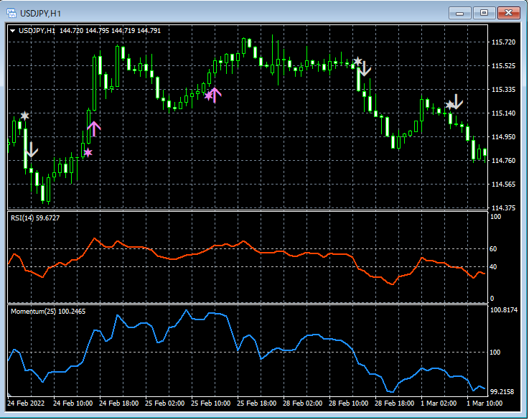Click the 115.720 price on the scale

(x=505, y=42)
